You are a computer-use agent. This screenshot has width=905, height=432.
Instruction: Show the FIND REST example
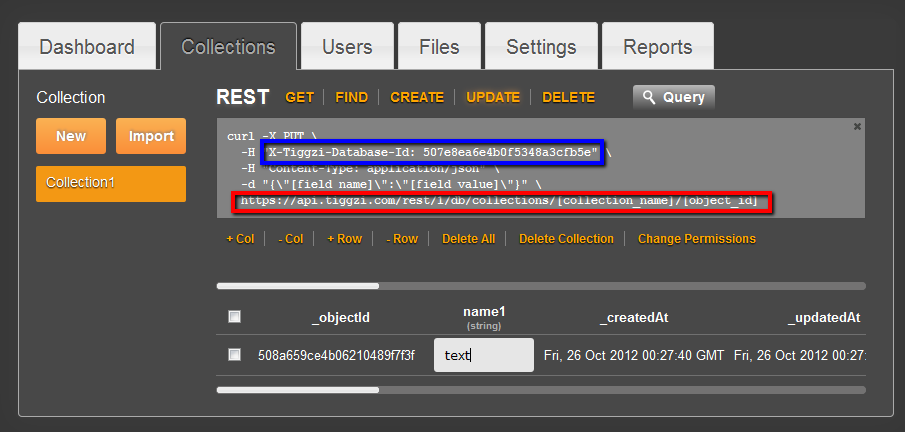point(351,97)
